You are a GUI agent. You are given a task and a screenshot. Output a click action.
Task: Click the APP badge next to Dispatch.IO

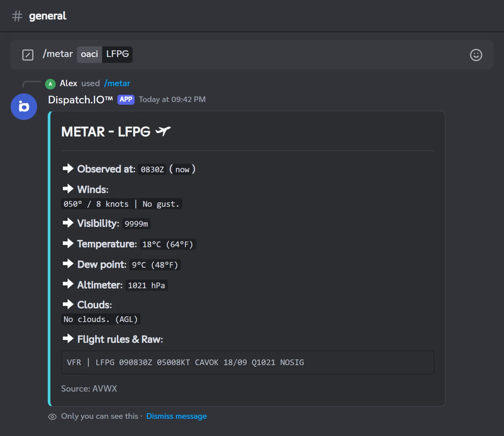point(126,99)
